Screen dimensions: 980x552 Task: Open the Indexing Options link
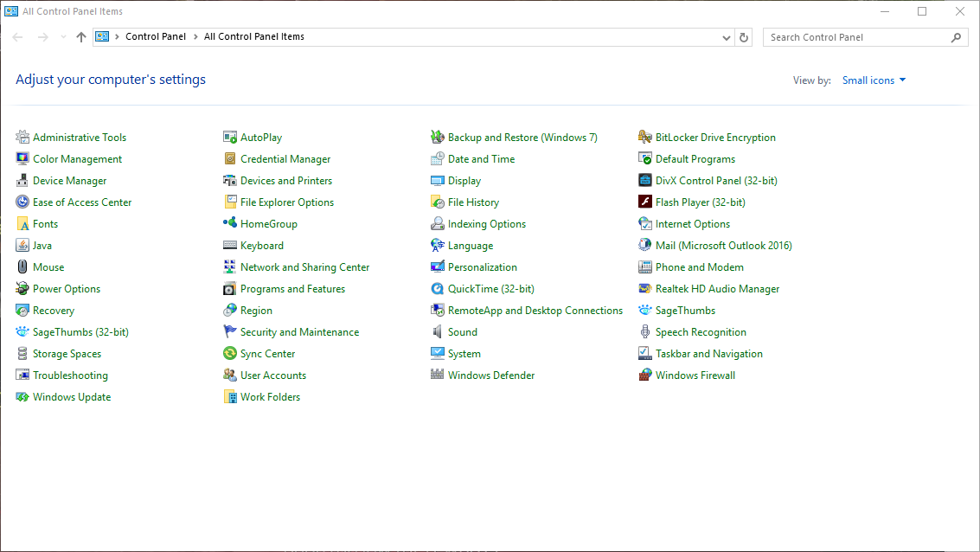(487, 224)
